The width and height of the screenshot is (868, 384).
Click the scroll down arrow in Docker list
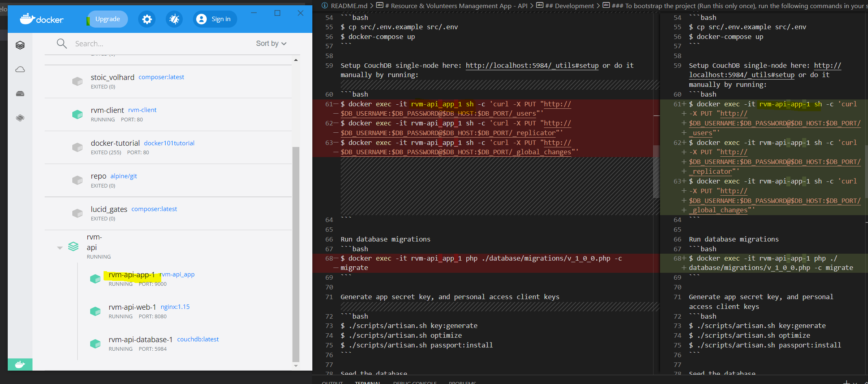(296, 366)
